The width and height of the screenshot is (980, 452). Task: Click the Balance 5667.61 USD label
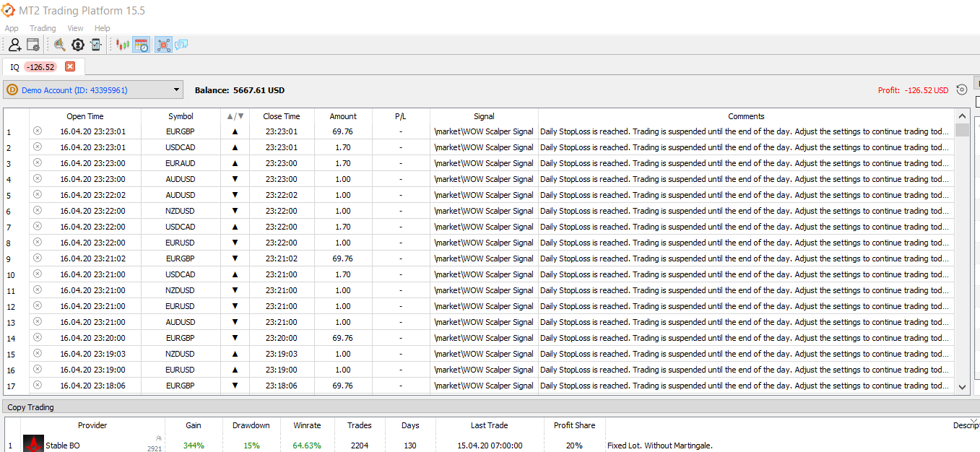click(x=240, y=90)
